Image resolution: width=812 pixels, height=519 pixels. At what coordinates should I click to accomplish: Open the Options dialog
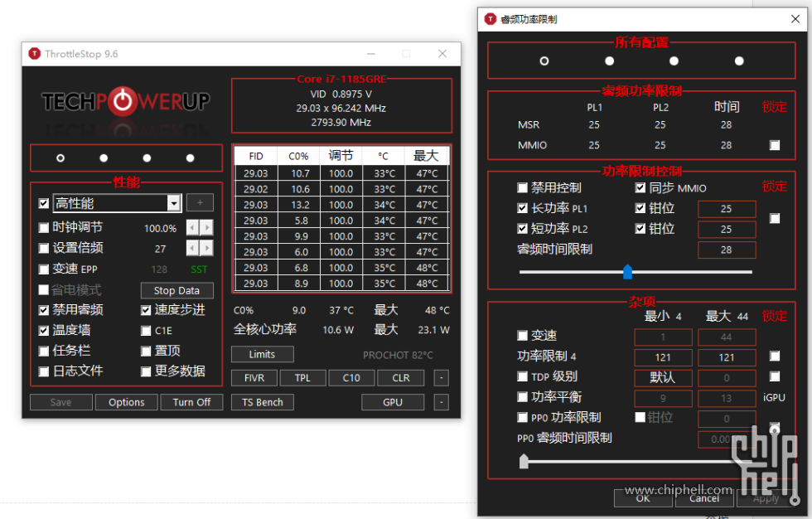[126, 402]
